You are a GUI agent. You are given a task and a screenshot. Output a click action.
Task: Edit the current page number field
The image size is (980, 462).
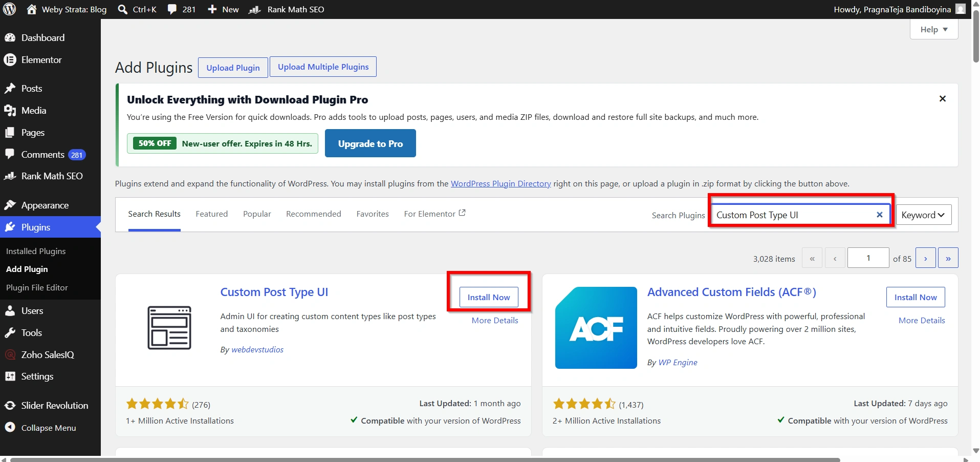(868, 258)
